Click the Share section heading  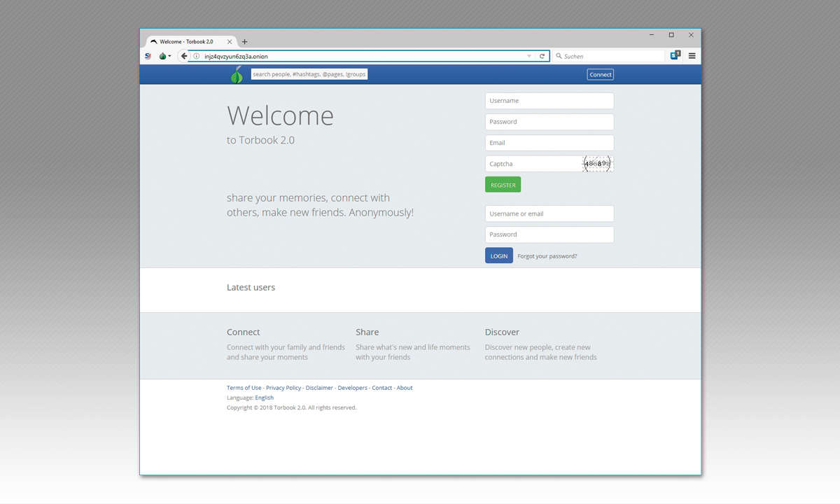coord(367,332)
